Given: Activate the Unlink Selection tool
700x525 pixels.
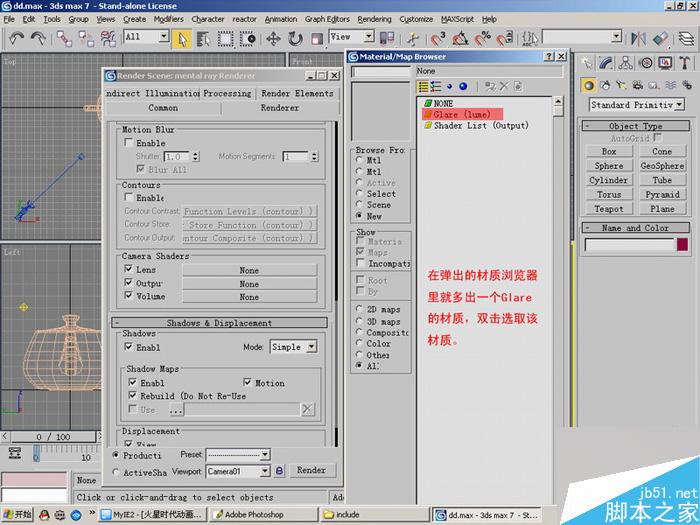Looking at the screenshot, I should click(86, 39).
